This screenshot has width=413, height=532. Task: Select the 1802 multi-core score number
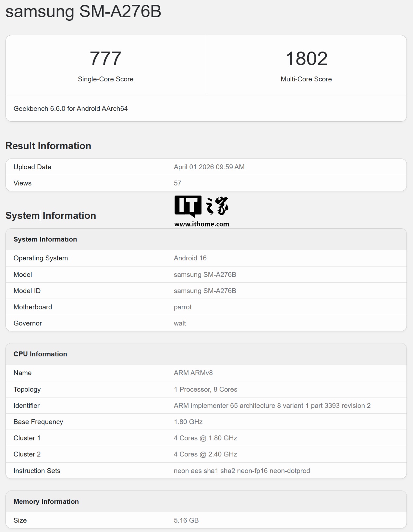pyautogui.click(x=306, y=59)
